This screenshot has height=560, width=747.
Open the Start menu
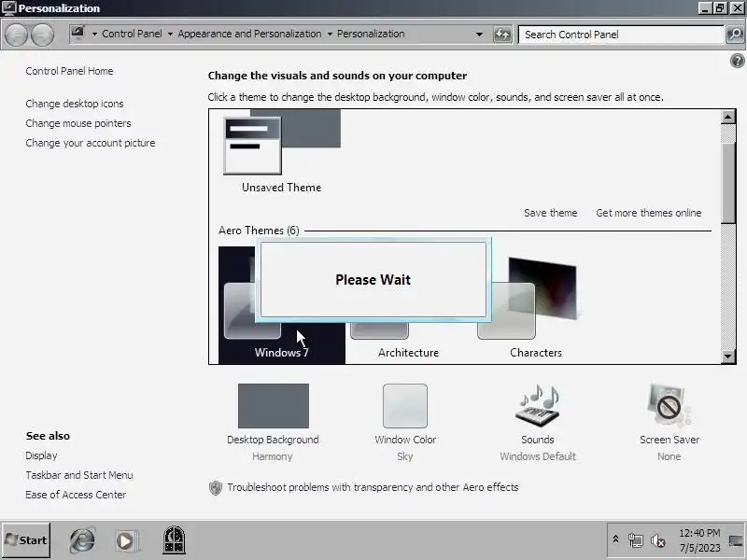tap(26, 540)
